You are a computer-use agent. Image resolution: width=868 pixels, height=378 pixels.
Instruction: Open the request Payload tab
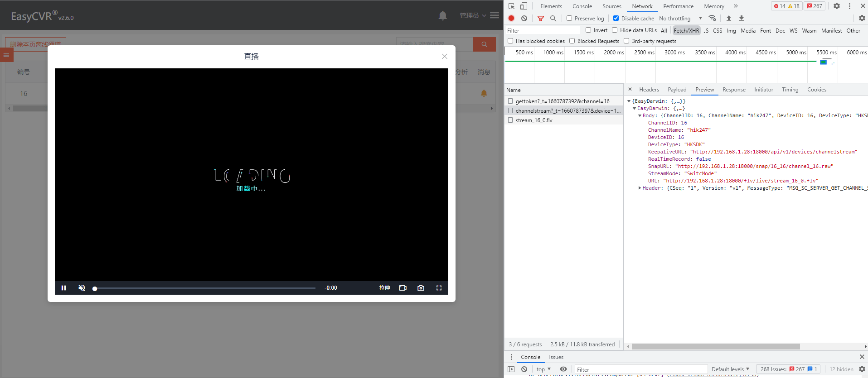(x=677, y=90)
